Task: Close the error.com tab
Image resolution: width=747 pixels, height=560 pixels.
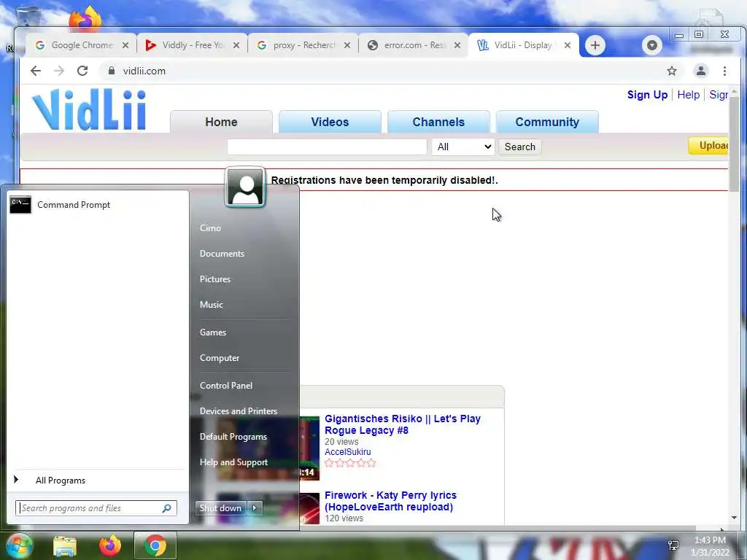Action: pyautogui.click(x=457, y=45)
